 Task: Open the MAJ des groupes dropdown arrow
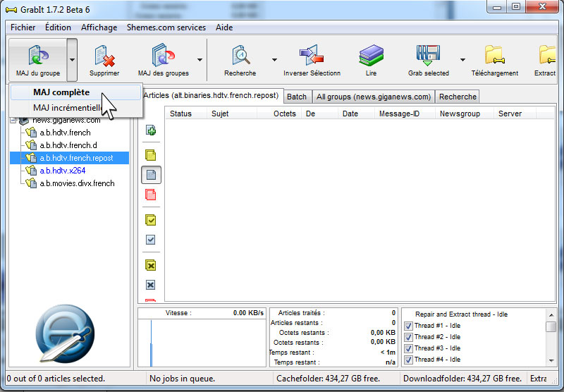200,60
